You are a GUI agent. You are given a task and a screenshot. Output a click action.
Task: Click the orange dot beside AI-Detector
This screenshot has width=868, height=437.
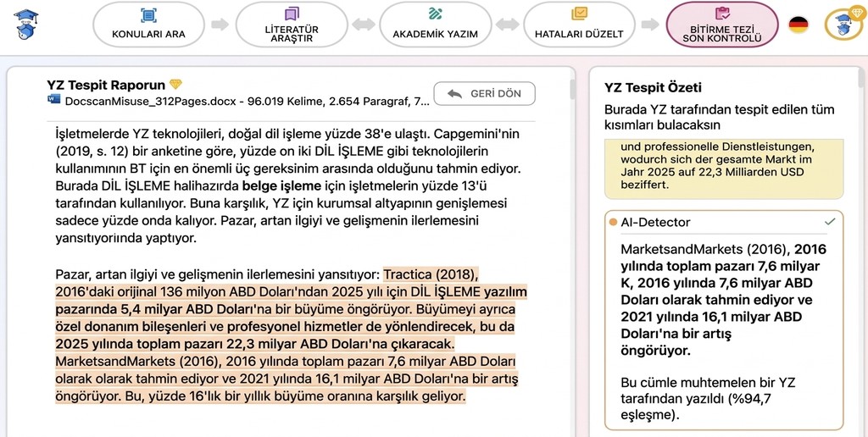613,223
